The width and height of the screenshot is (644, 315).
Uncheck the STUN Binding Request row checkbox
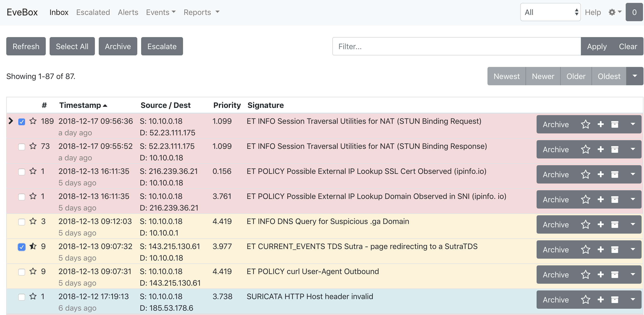(22, 122)
